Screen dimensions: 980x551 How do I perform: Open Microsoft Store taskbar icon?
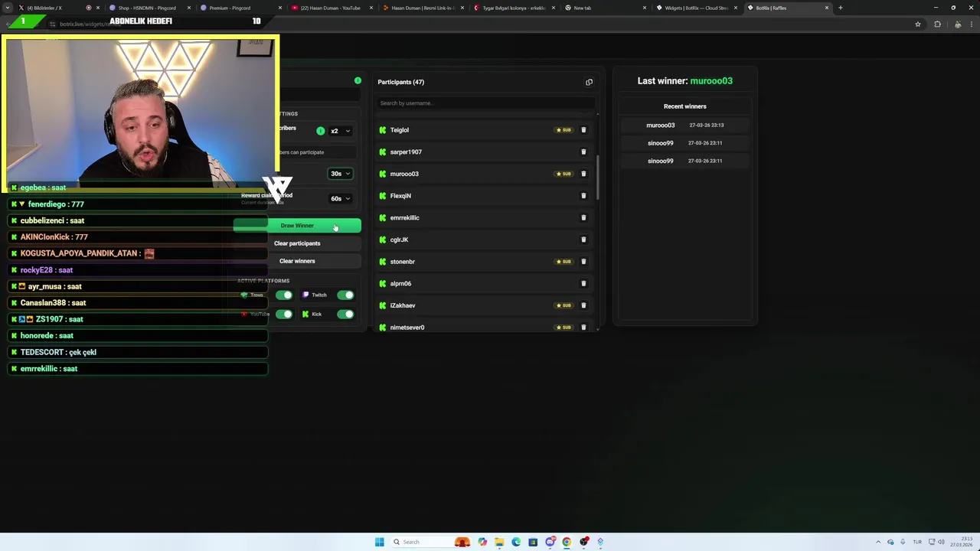click(533, 542)
